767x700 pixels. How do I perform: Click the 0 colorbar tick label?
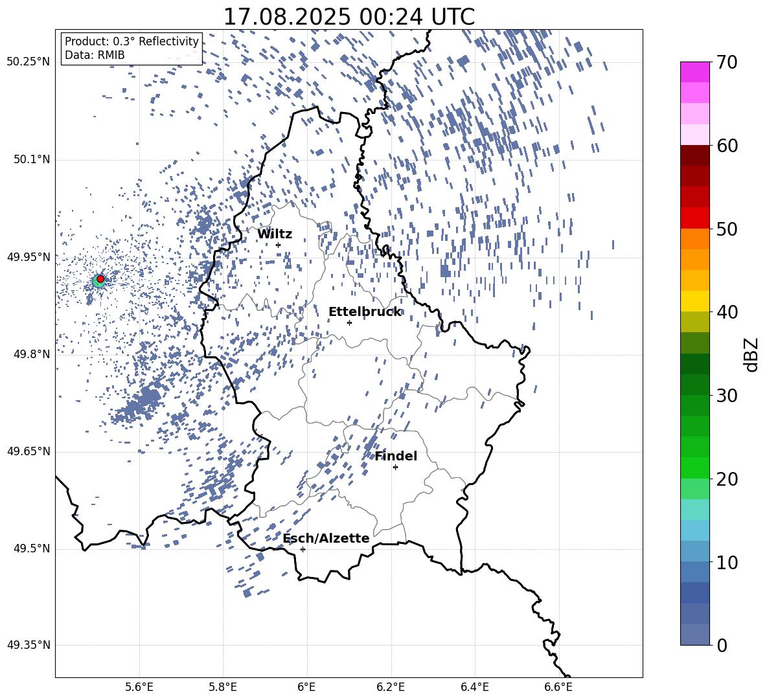(x=722, y=645)
